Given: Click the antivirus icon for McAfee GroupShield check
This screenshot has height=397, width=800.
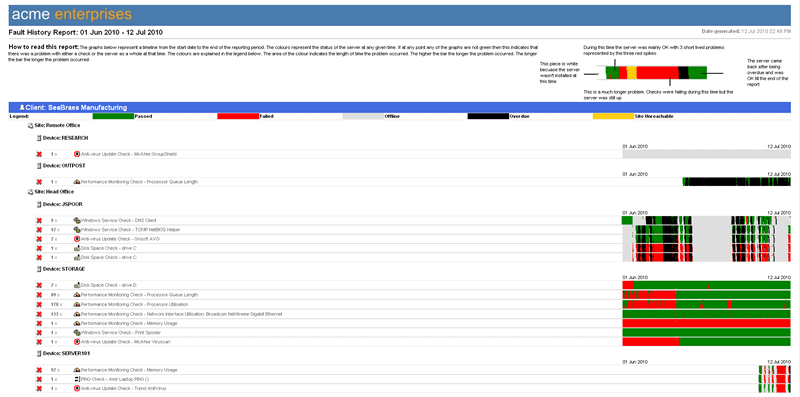Looking at the screenshot, I should (x=77, y=154).
